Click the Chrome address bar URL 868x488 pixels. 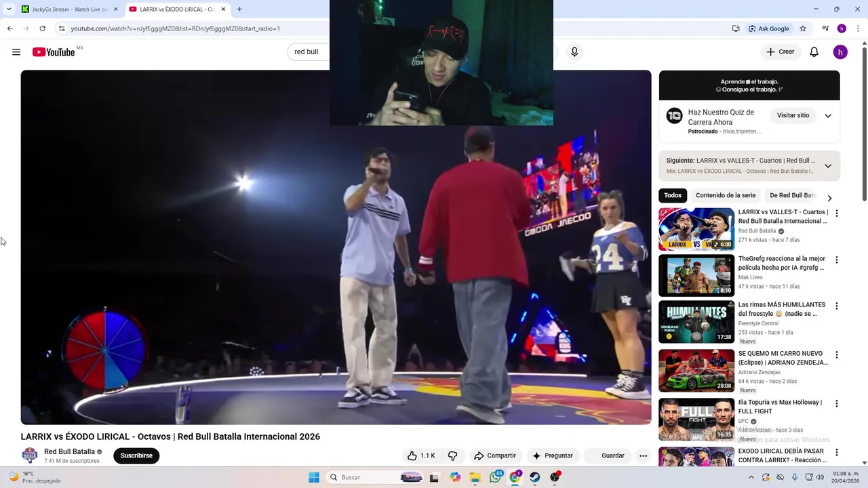(176, 28)
